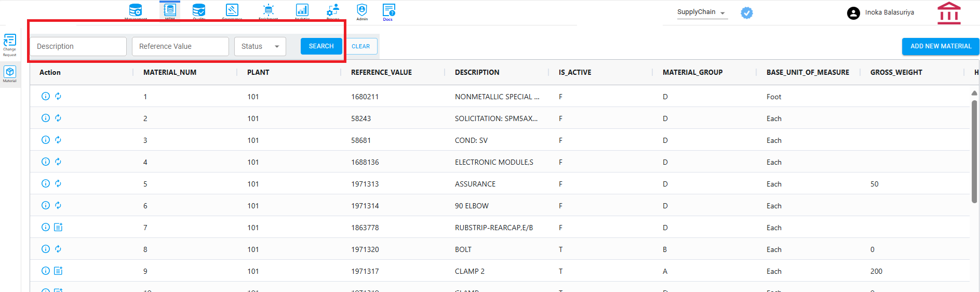Open the Quality module icon
The width and height of the screenshot is (980, 292).
click(x=199, y=11)
